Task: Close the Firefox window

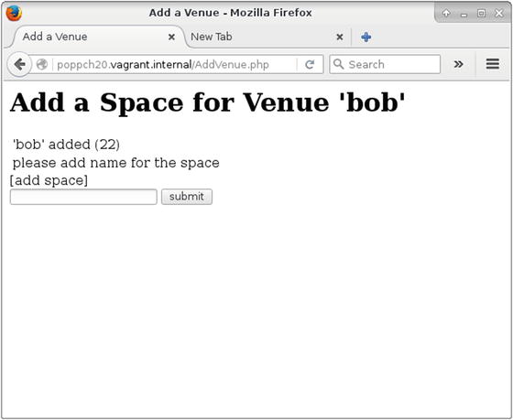Action: click(x=499, y=13)
